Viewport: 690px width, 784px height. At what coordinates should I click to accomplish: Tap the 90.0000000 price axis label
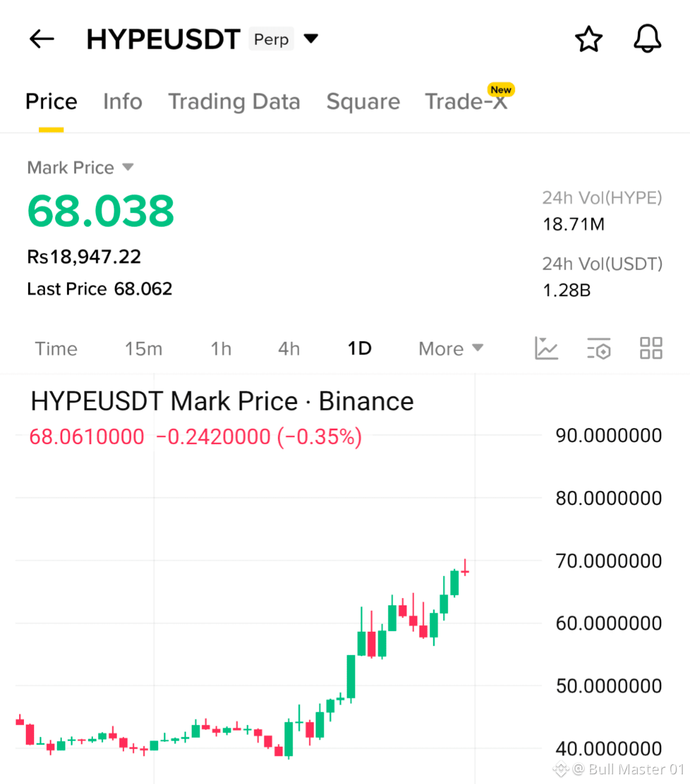[x=608, y=435]
